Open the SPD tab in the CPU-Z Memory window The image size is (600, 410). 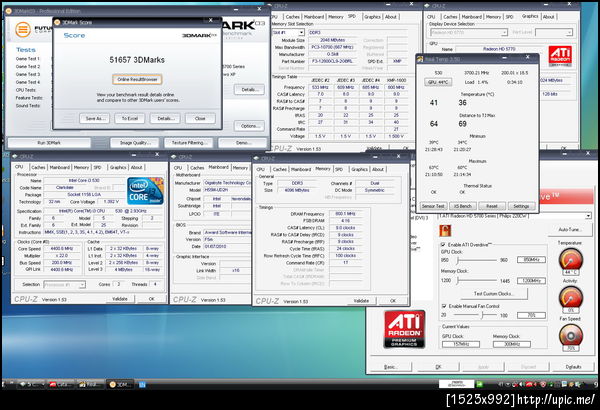pyautogui.click(x=339, y=169)
